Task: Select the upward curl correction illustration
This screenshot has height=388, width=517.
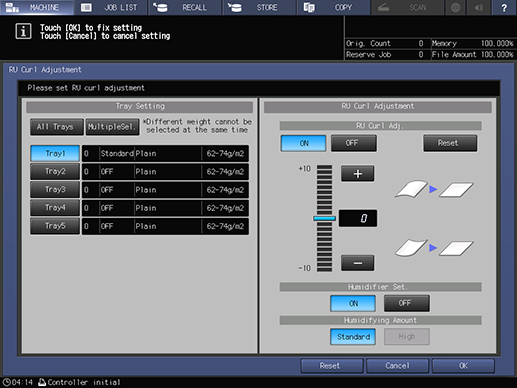Action: click(434, 189)
